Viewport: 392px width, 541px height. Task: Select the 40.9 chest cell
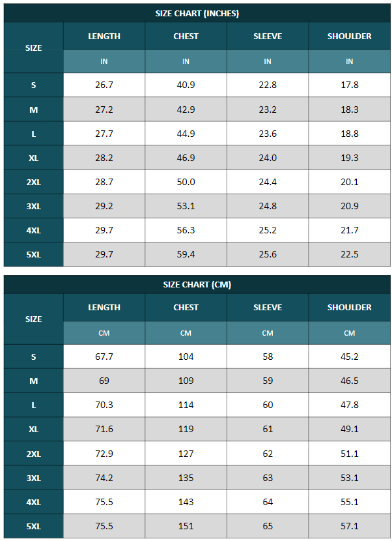click(x=186, y=85)
